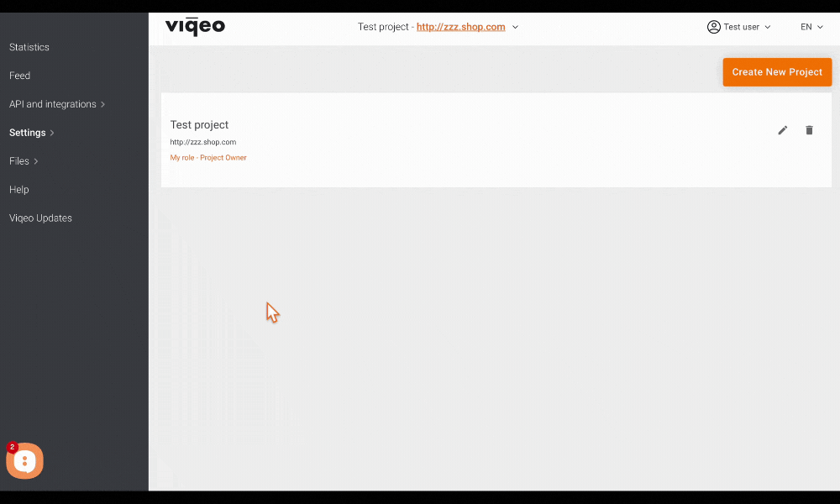Open the Help section
The height and width of the screenshot is (504, 840).
tap(18, 189)
